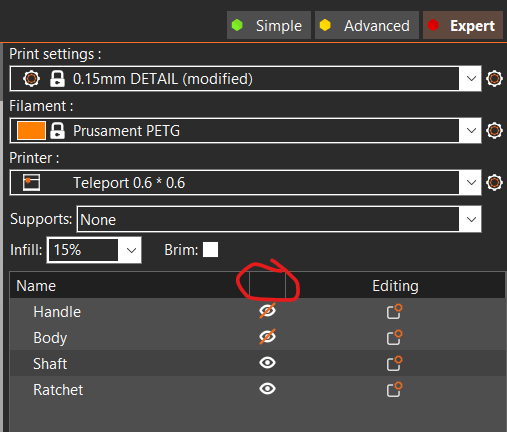Image resolution: width=507 pixels, height=432 pixels.
Task: Click the Supports label
Action: 41,219
